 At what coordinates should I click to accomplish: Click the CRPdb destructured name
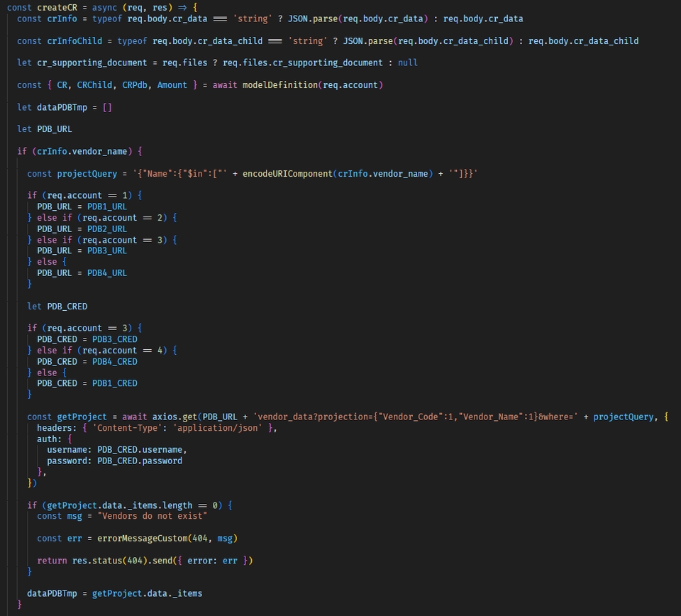135,84
